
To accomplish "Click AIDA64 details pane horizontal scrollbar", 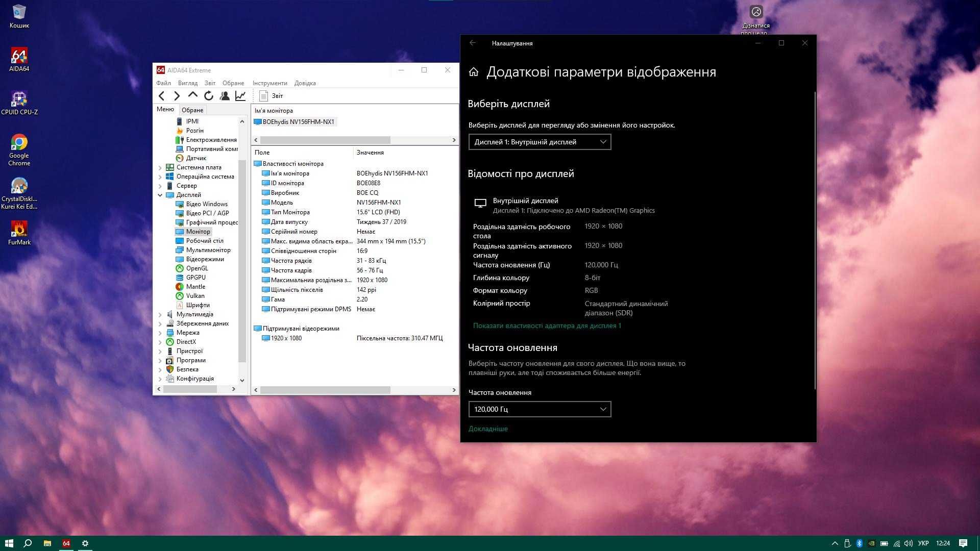I will click(x=325, y=390).
